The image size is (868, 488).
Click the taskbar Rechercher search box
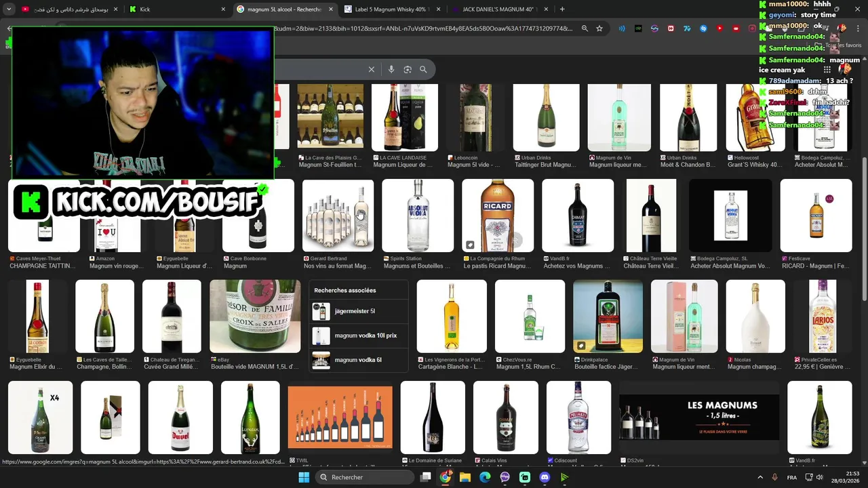(366, 477)
